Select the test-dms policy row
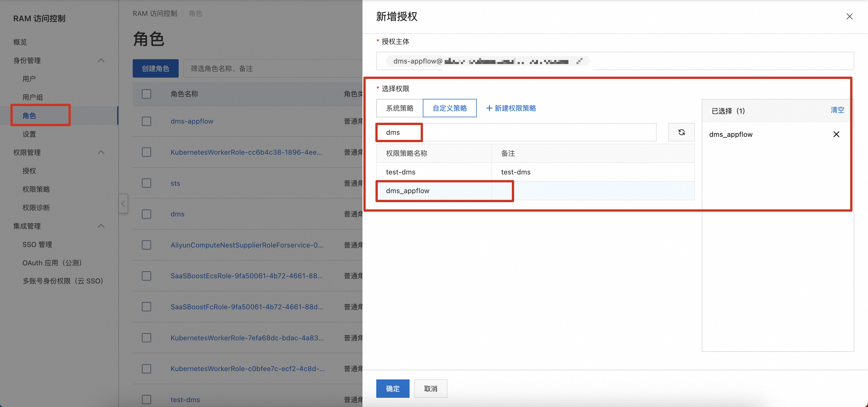Screen dimensions: 868x407 [535, 172]
